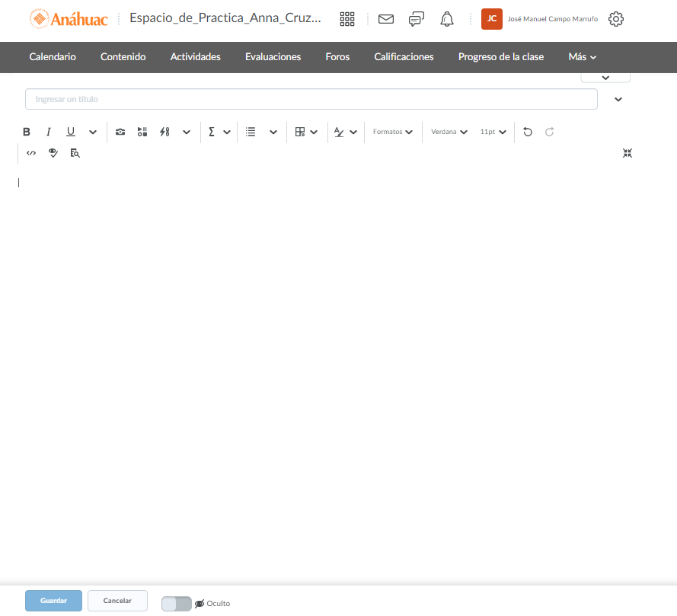The image size is (677, 616).
Task: Run the accessibility checker
Action: [53, 153]
